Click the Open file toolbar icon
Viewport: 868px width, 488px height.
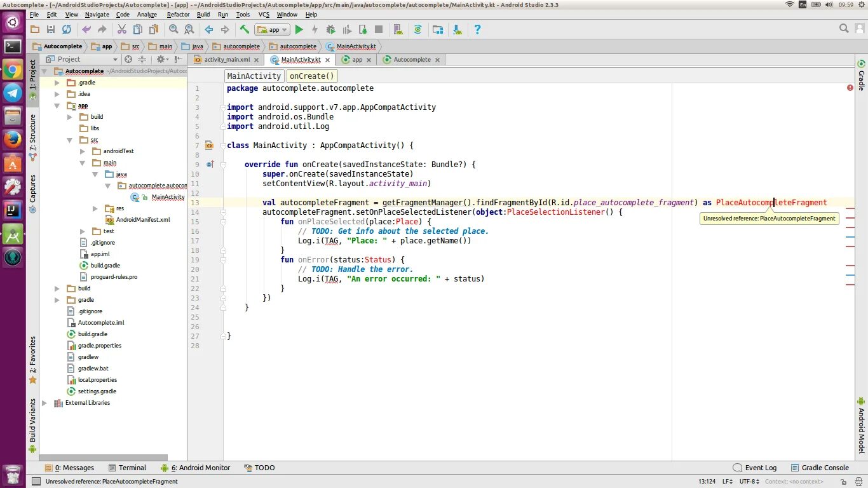(35, 29)
